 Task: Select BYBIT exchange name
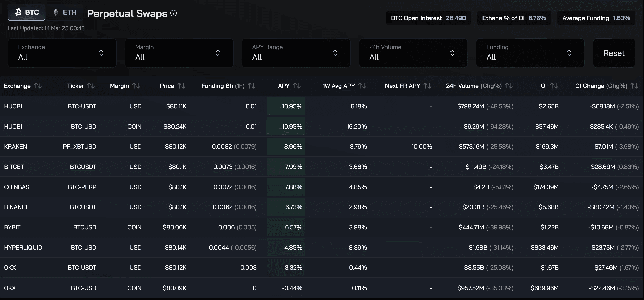12,227
